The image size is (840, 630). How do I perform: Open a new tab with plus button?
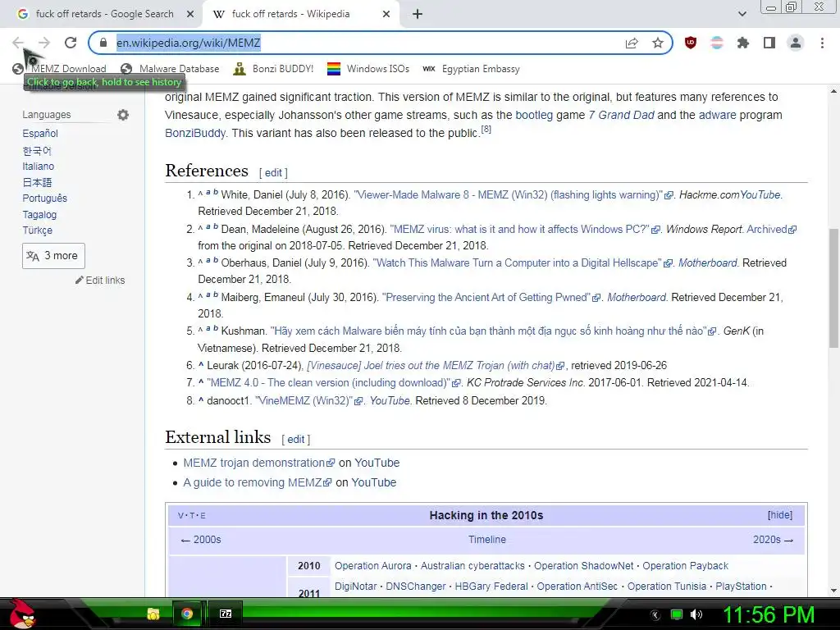pyautogui.click(x=418, y=14)
